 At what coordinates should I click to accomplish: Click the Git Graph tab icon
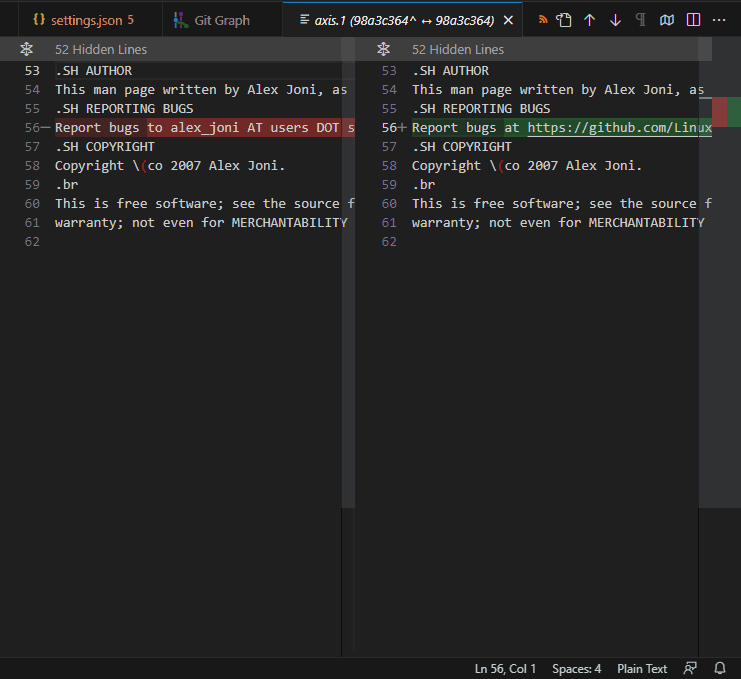click(x=181, y=20)
